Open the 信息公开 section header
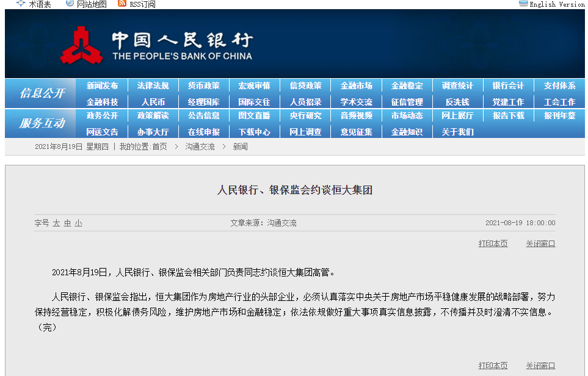 pos(42,93)
